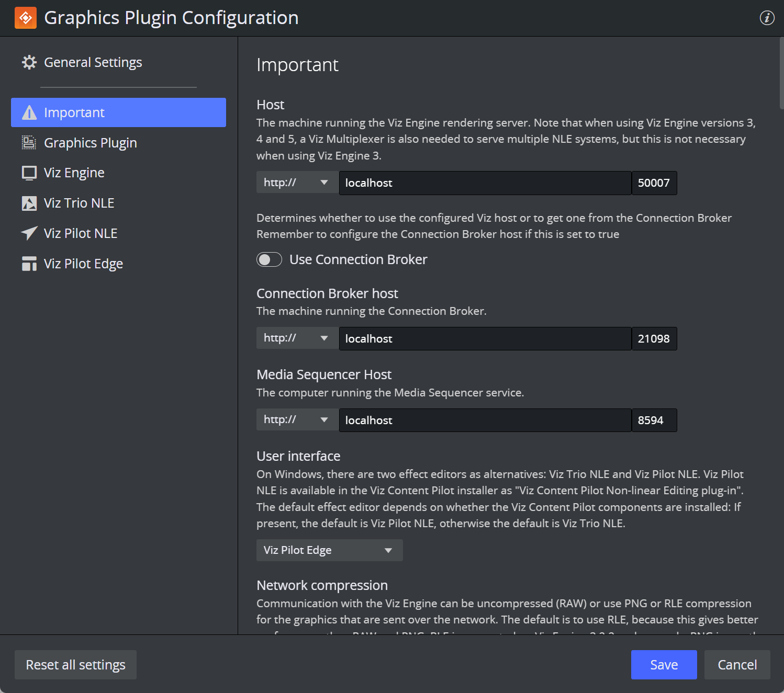Select the Viz Engine monitor icon
Screen dimensions: 784x693
[x=29, y=173]
